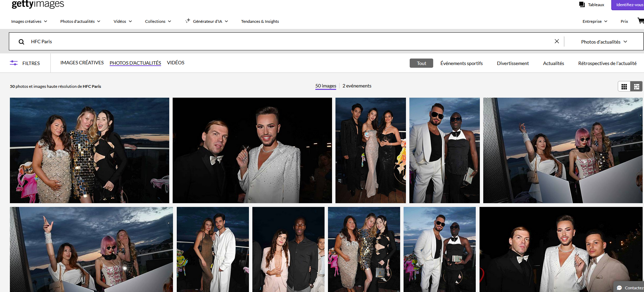Expand the Générateur d'IA menu
The image size is (644, 292).
pos(210,21)
